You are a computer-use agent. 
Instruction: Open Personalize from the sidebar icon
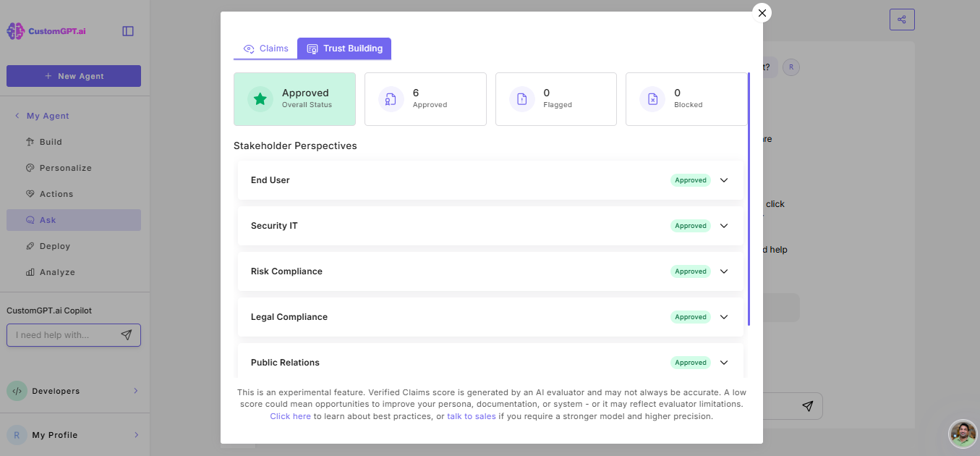click(x=29, y=167)
